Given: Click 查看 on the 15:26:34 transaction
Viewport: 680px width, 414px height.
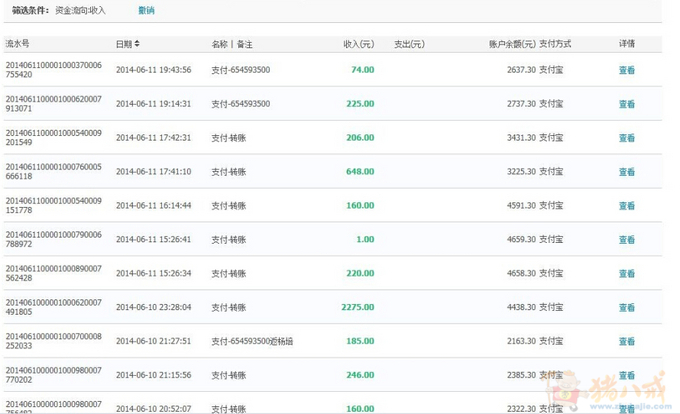Looking at the screenshot, I should click(x=626, y=274).
